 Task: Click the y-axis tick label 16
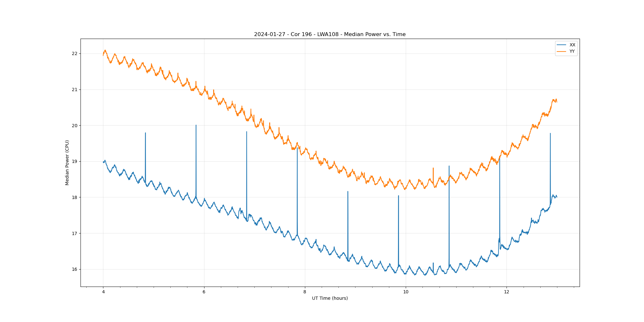(75, 269)
